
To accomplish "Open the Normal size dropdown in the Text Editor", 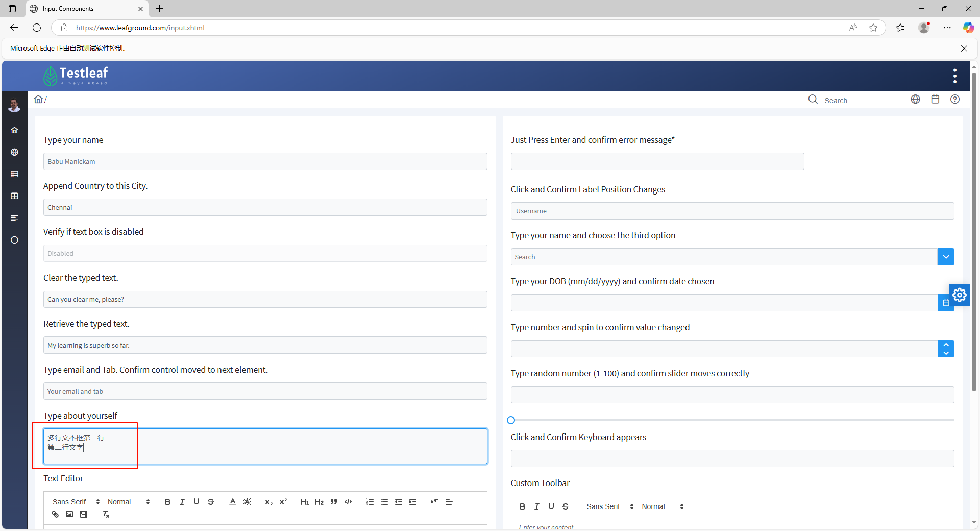I will click(129, 502).
